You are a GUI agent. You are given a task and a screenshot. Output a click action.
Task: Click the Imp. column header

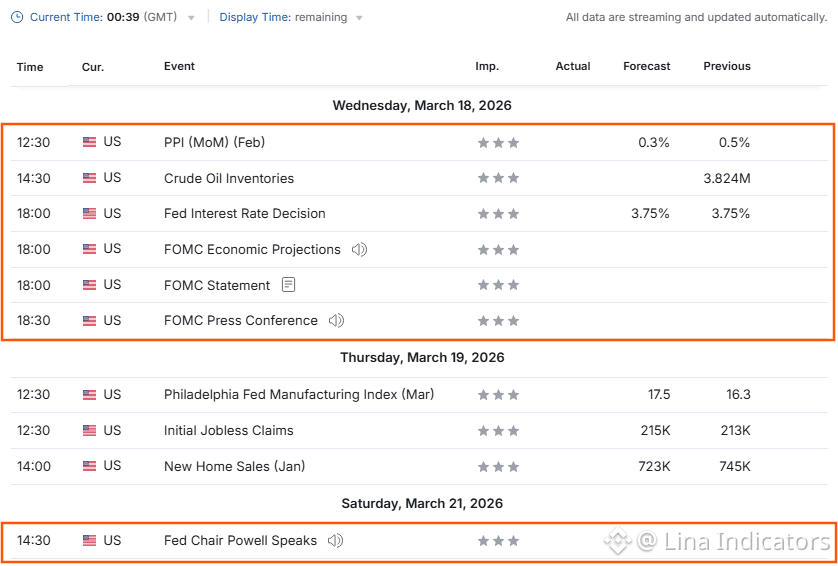(487, 66)
